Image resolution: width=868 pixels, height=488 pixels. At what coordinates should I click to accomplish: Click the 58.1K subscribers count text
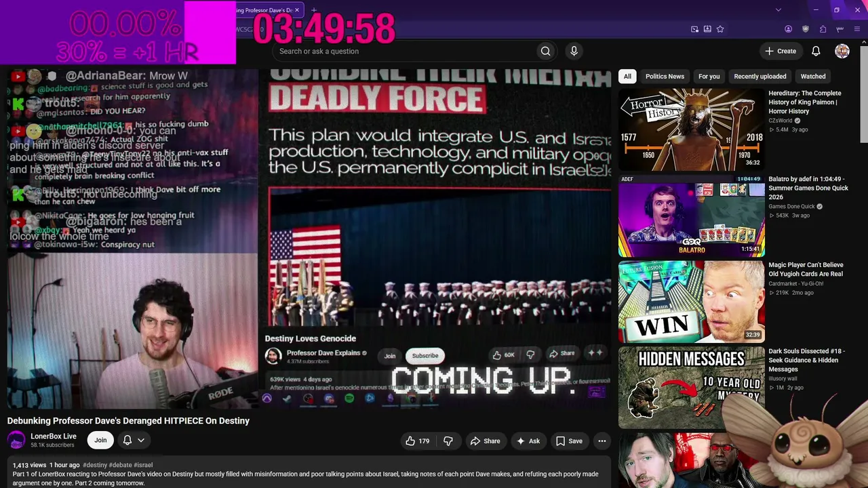click(x=52, y=445)
